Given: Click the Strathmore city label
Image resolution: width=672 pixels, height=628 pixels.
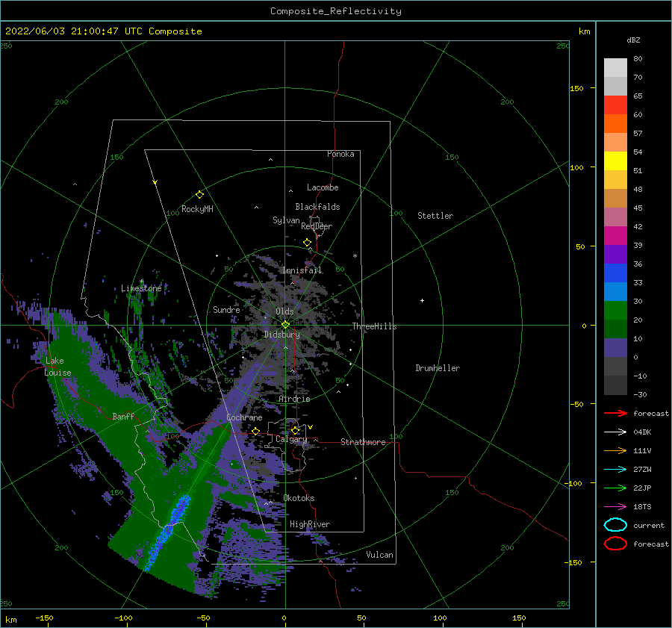Looking at the screenshot, I should 363,442.
